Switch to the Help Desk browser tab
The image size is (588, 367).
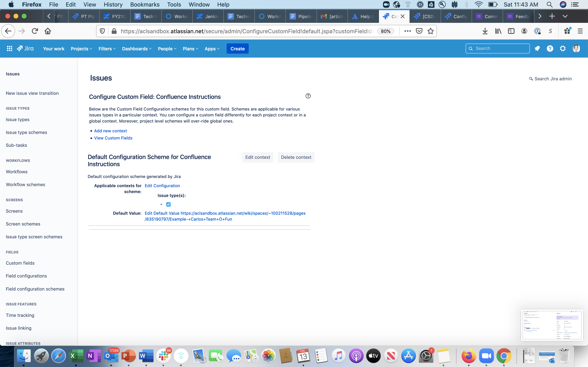(x=363, y=16)
